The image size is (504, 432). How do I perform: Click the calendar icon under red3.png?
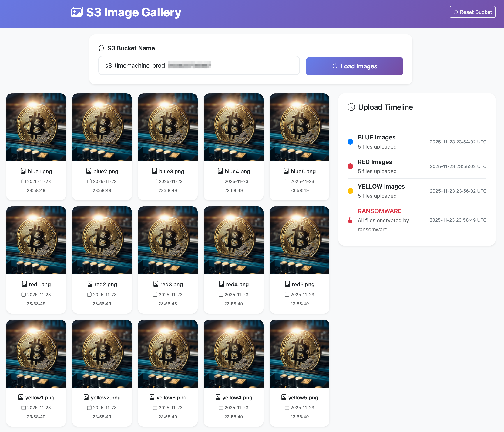pyautogui.click(x=155, y=295)
